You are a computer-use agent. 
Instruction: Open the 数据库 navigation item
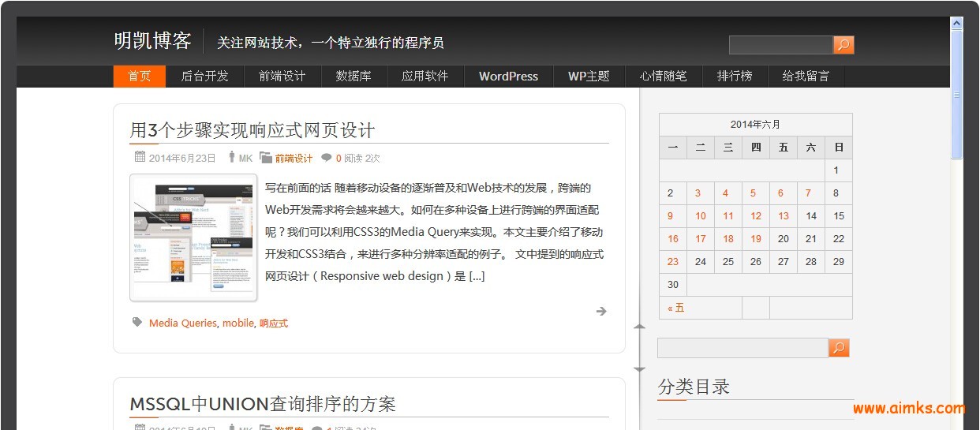pos(353,77)
